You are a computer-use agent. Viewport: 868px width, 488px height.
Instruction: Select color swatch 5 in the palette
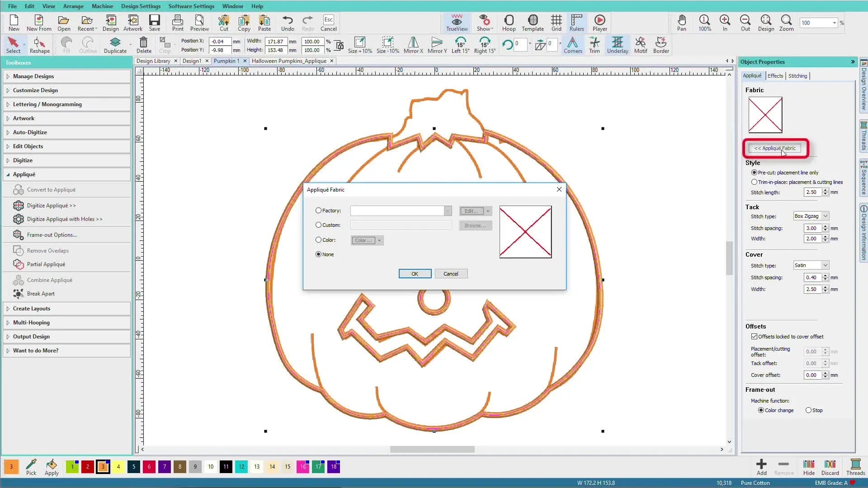(x=133, y=467)
